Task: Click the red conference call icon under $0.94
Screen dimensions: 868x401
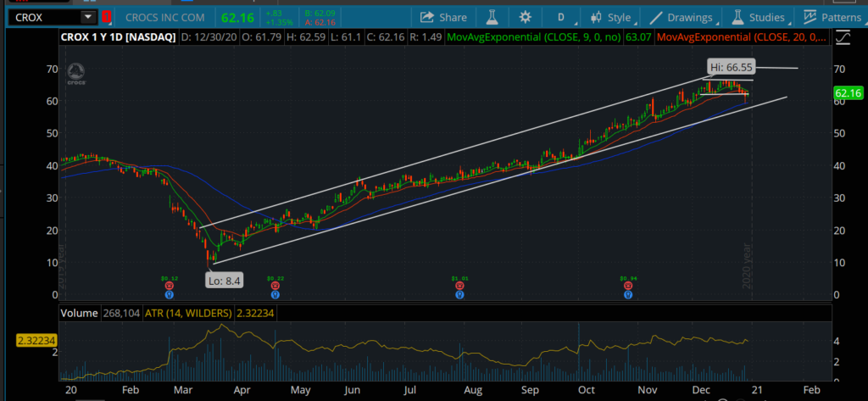Action: pos(628,286)
